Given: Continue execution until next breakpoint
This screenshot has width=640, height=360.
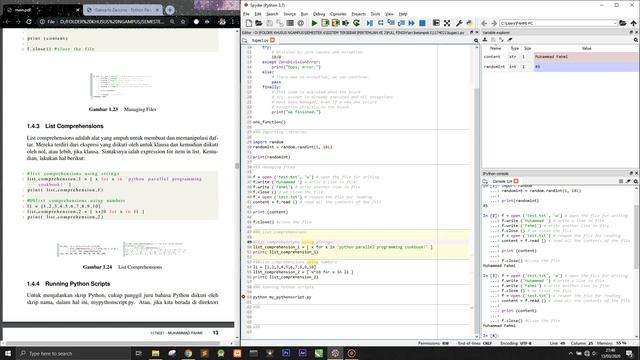Looking at the screenshot, I should (x=411, y=23).
